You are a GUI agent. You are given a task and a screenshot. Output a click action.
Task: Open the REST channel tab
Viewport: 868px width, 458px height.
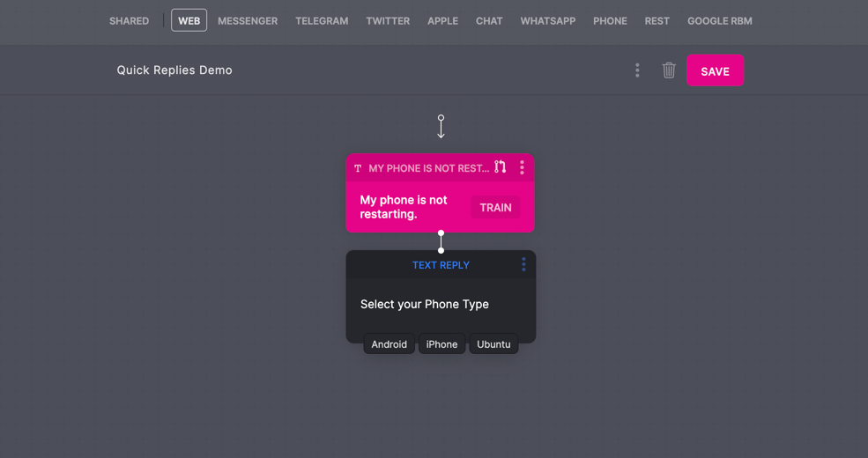click(657, 21)
